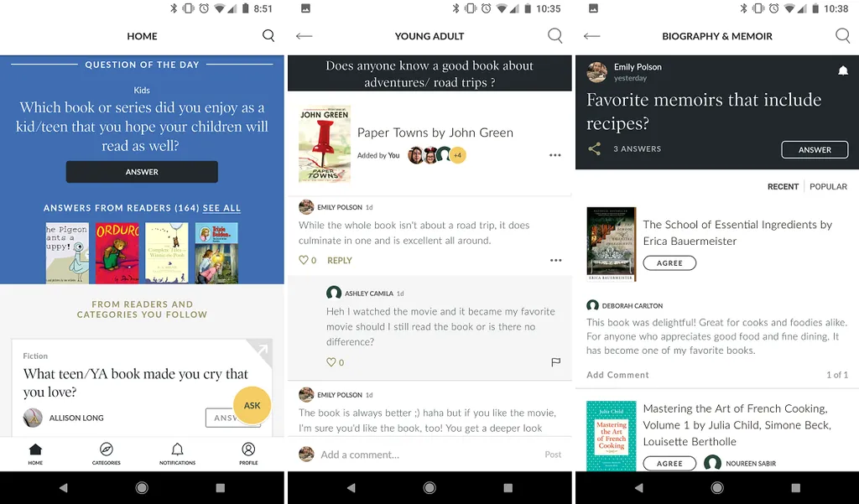Screen dimensions: 859x504
Task: Tap Android recents button on Biography screen
Action: click(x=796, y=487)
